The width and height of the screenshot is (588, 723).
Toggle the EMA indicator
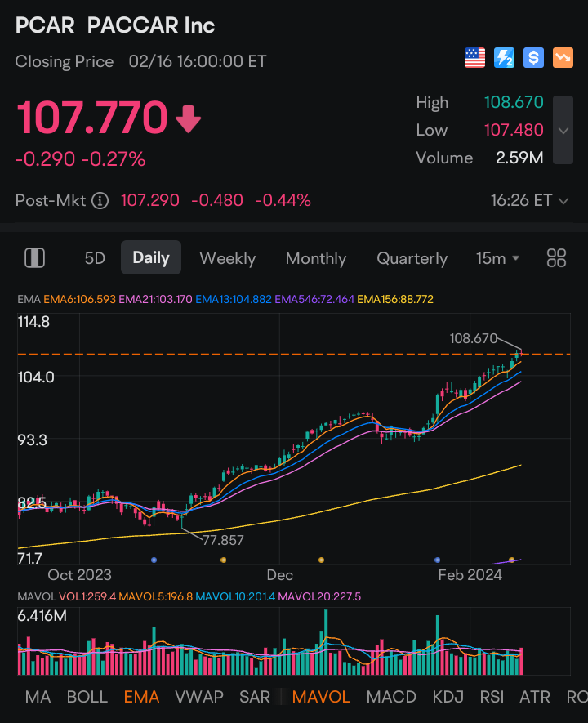[141, 697]
